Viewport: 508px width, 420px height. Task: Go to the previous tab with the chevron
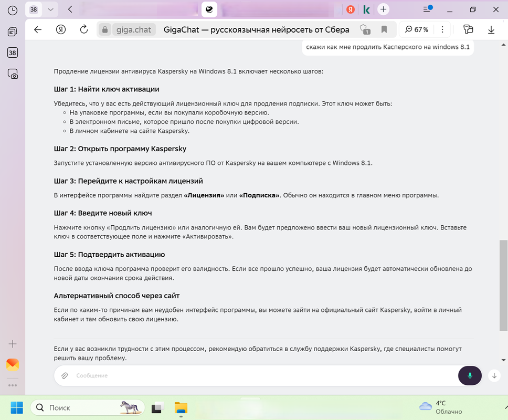70,9
